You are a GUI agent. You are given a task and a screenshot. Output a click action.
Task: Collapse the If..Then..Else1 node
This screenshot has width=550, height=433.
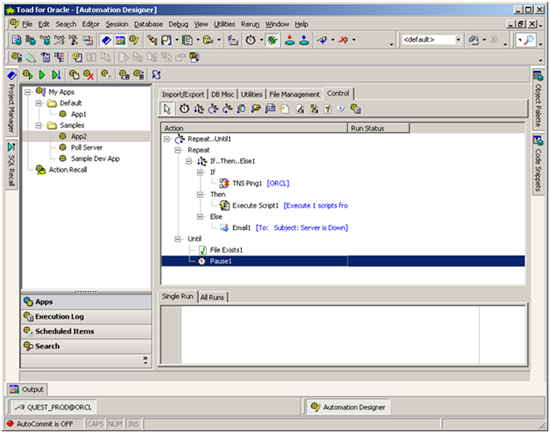[x=189, y=161]
